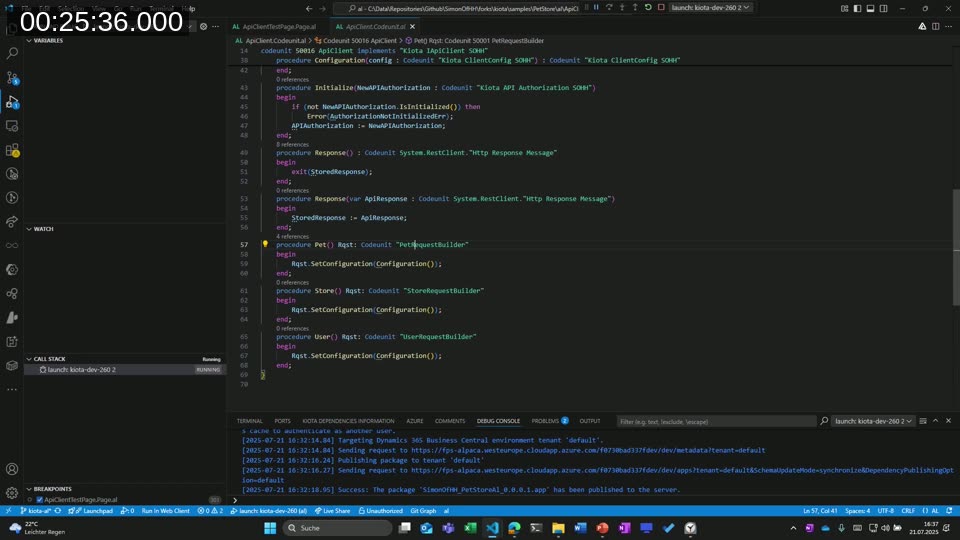
Task: Open the Accounts menu icon
Action: 12,469
